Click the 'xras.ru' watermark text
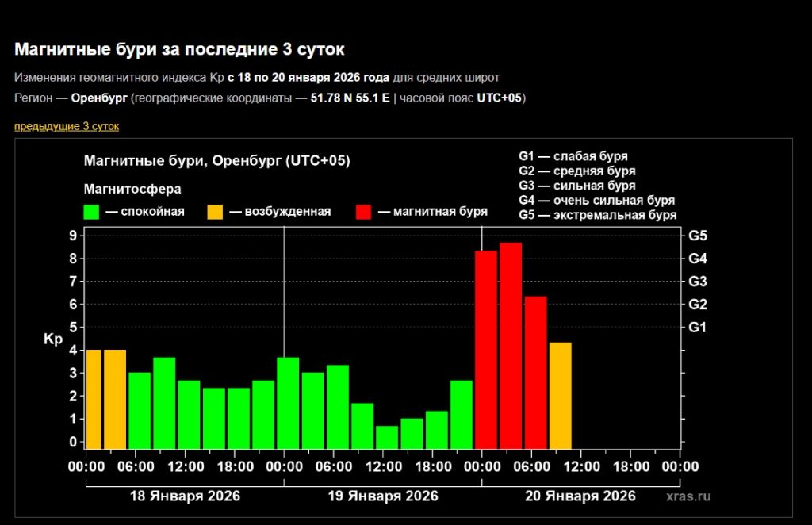Viewport: 812px width, 525px height. 688,496
